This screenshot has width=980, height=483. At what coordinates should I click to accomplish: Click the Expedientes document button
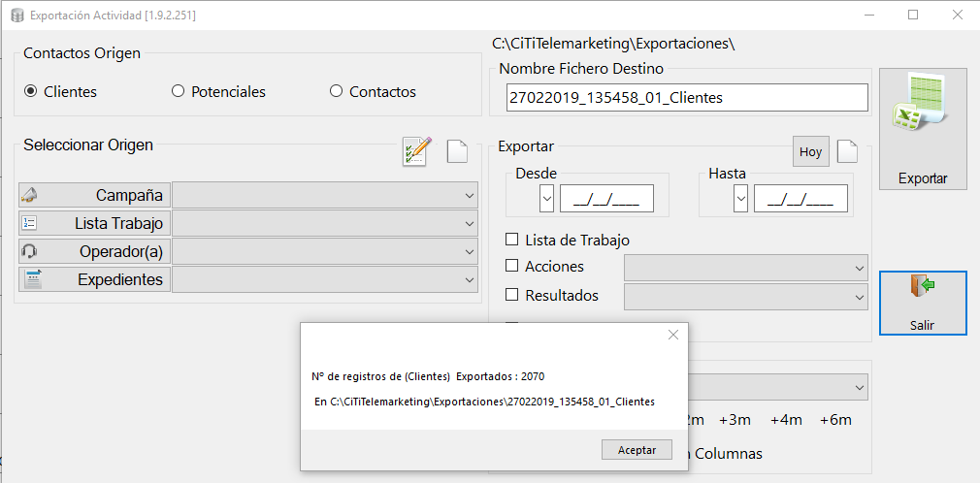pos(94,279)
